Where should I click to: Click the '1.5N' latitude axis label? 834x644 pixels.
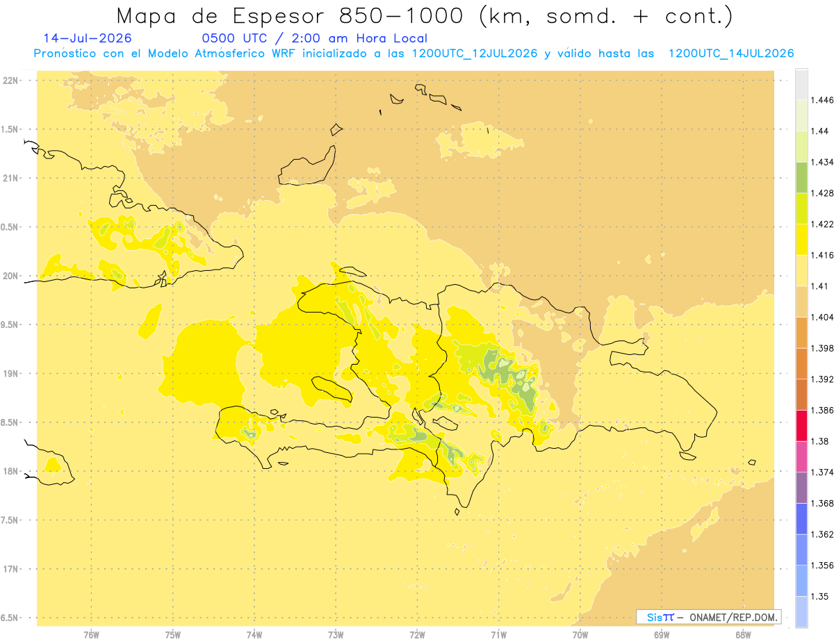(10, 129)
